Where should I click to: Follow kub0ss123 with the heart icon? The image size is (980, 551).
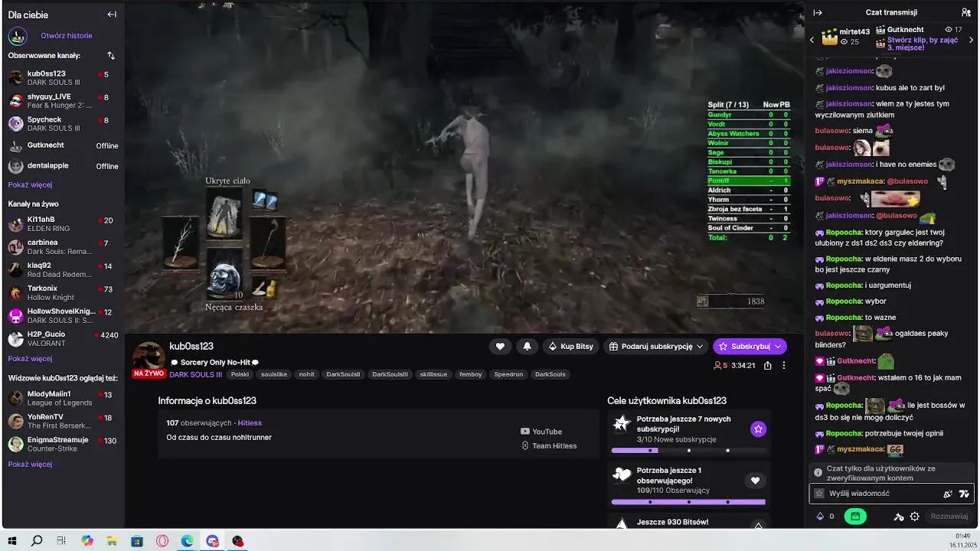pos(500,347)
